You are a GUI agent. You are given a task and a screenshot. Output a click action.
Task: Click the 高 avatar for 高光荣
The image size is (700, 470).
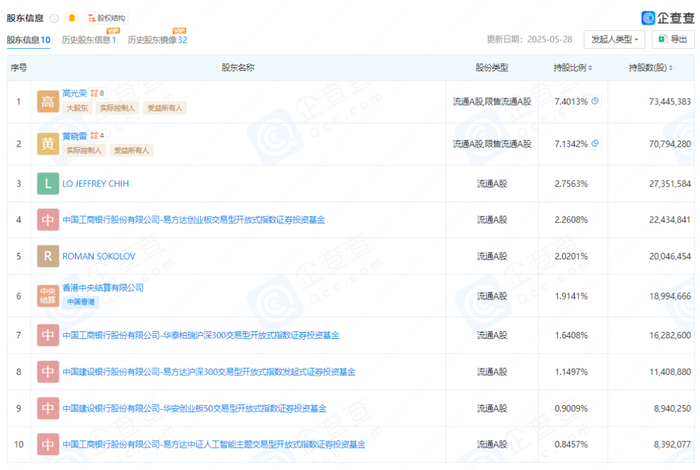48,101
